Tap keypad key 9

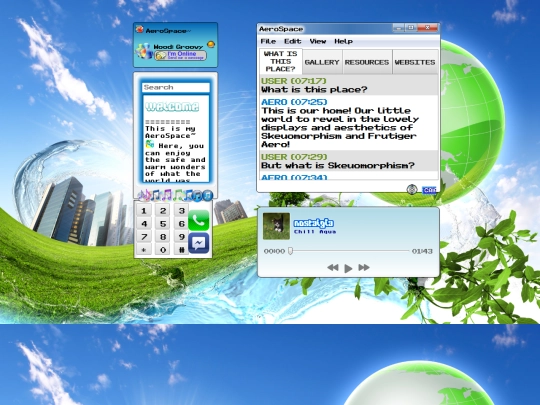tap(181, 237)
